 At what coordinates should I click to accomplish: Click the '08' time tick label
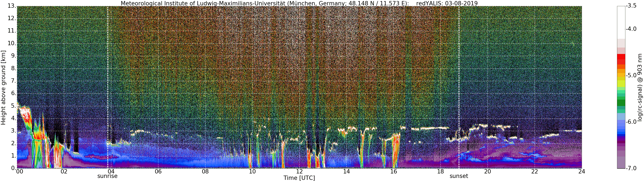(x=205, y=172)
